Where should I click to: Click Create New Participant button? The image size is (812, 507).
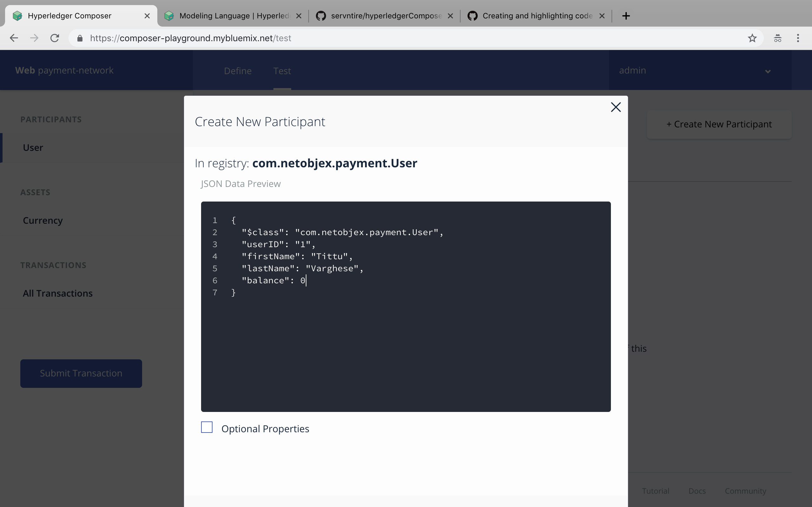[718, 123]
